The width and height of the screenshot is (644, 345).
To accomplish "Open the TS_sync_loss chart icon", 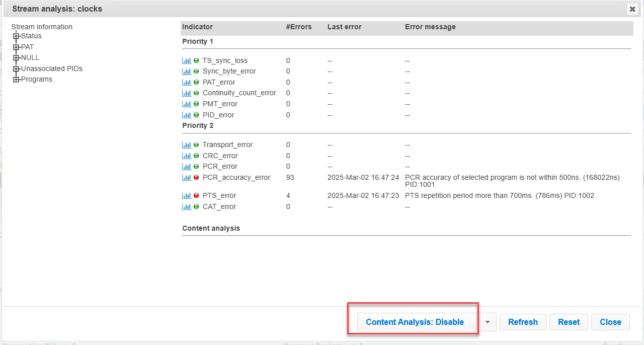I will pos(186,60).
